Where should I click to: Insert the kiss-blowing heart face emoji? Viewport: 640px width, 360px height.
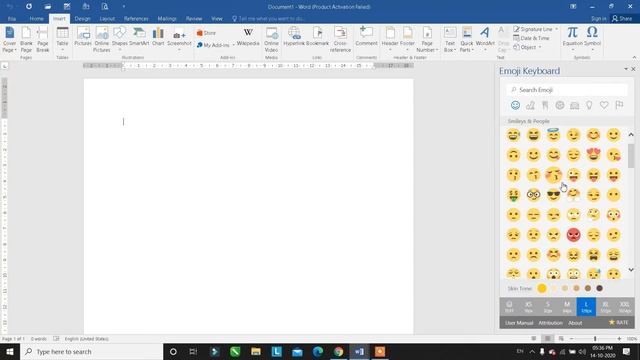613,155
